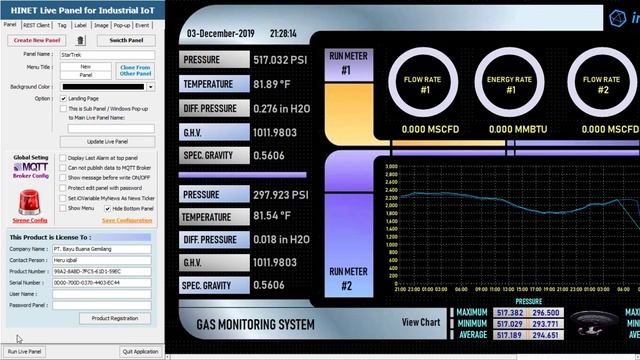Open the Pop-up tab
The image size is (640, 360).
[122, 25]
